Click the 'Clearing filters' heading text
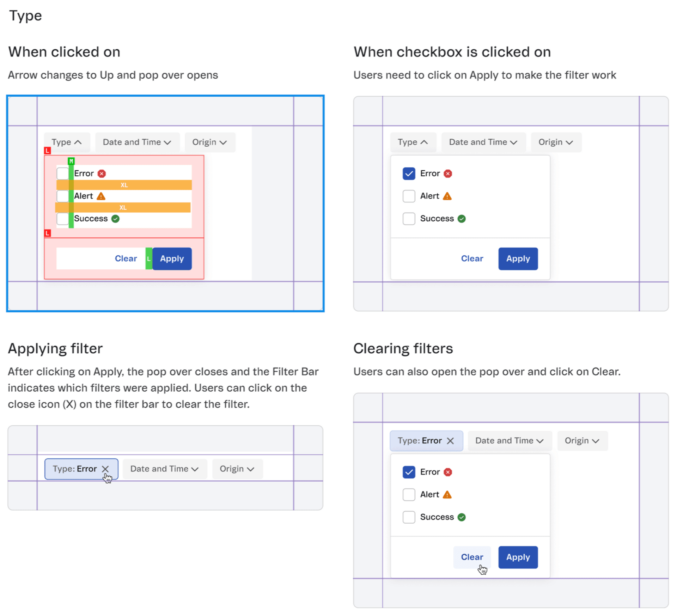The width and height of the screenshot is (677, 616). click(403, 348)
